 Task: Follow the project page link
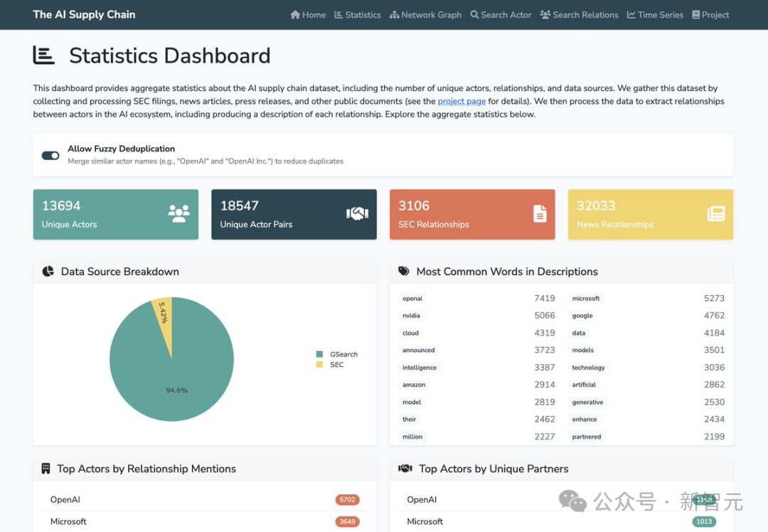462,102
